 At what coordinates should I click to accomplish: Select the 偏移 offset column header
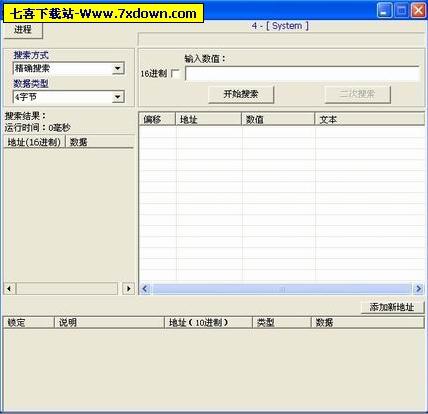[157, 119]
